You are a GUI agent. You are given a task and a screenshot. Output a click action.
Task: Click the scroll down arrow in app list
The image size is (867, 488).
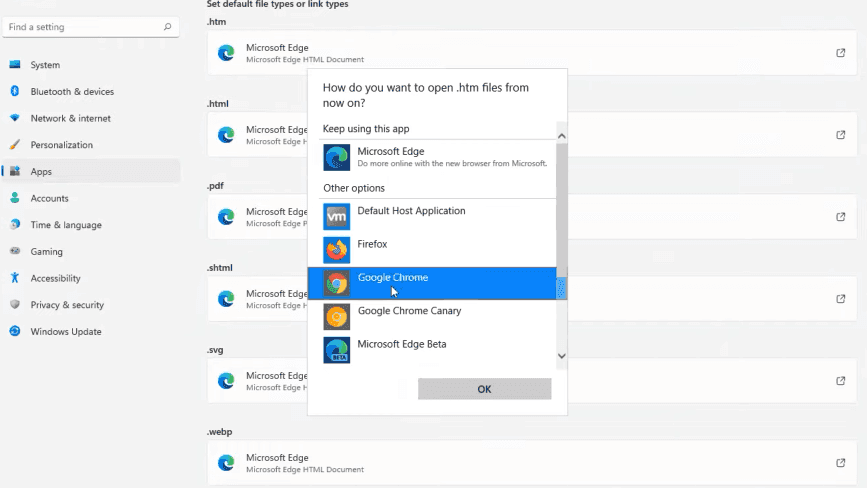coord(562,356)
